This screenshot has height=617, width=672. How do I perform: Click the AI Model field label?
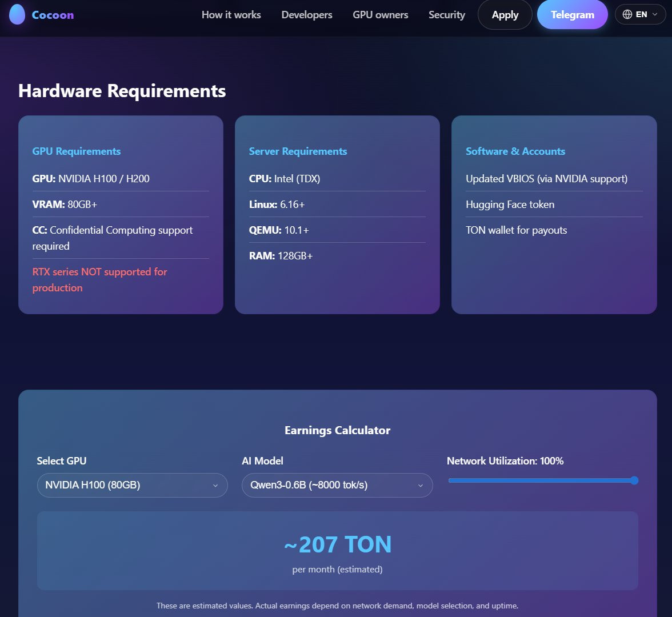(262, 461)
